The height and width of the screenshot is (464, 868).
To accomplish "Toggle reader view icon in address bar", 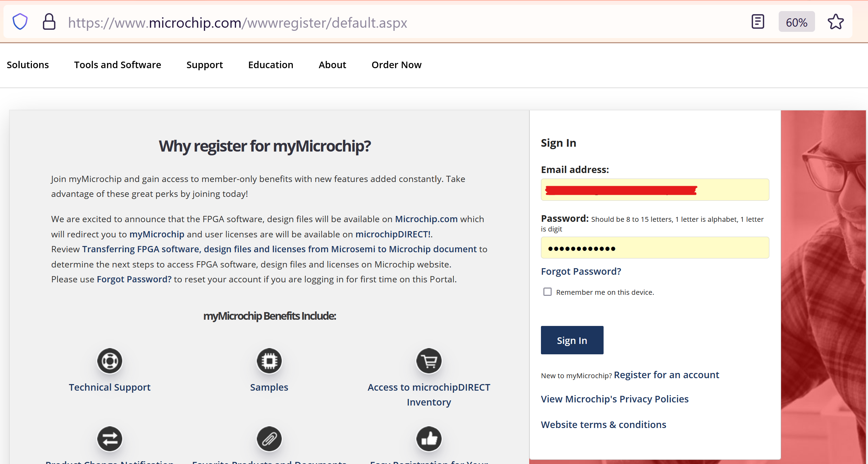I will pyautogui.click(x=758, y=22).
